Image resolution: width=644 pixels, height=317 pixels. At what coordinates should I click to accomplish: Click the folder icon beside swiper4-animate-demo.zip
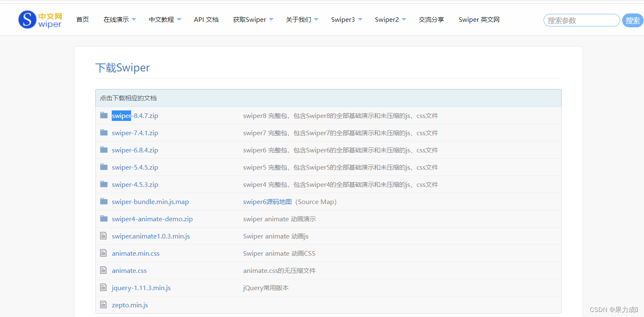pyautogui.click(x=104, y=218)
